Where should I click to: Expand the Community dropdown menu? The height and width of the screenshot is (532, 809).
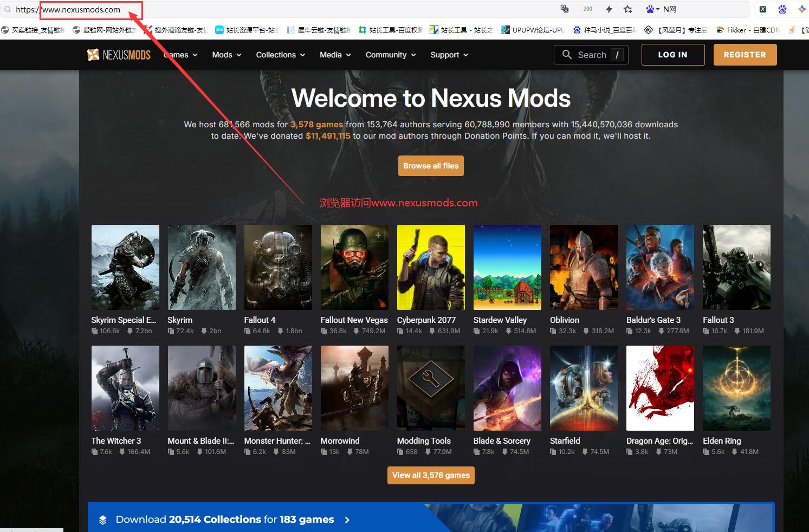pyautogui.click(x=391, y=55)
